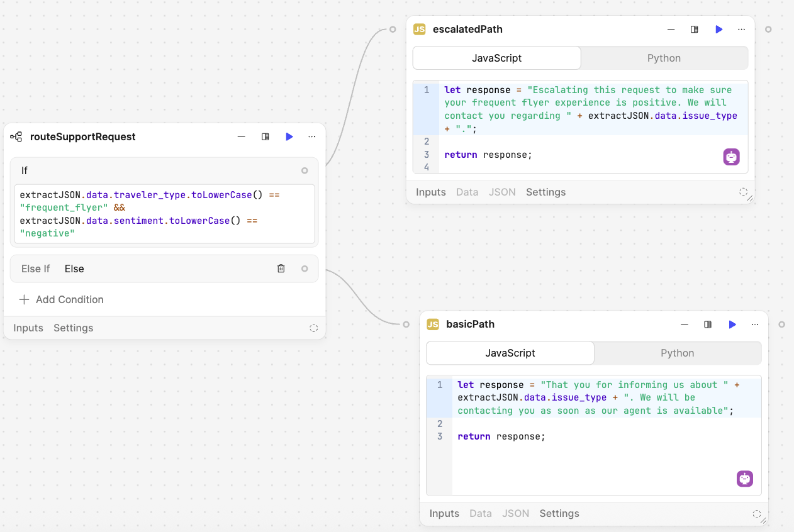
Task: Collapse the routeSupportRequest node
Action: tap(241, 137)
